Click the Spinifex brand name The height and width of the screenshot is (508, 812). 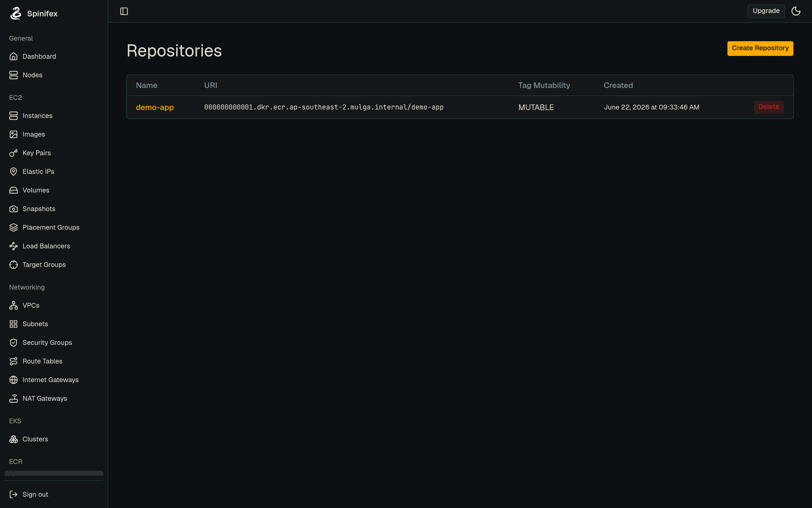point(42,14)
